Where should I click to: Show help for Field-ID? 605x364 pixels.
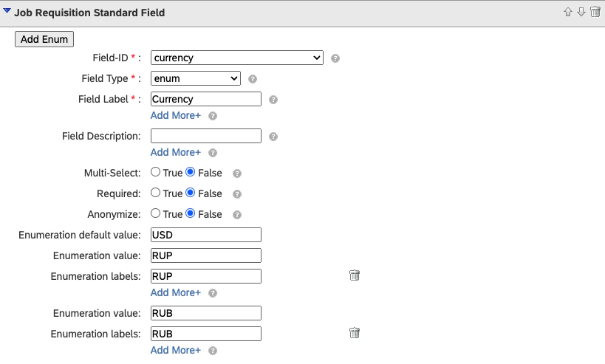click(335, 58)
